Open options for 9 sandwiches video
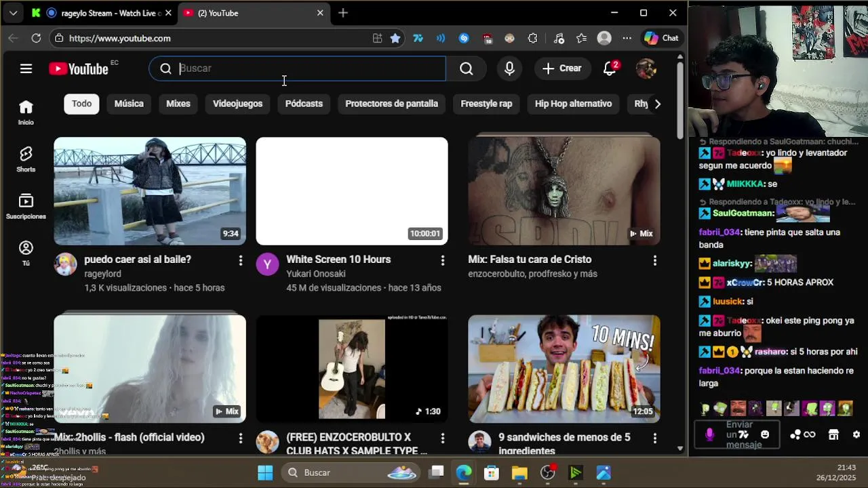The width and height of the screenshot is (868, 488). pyautogui.click(x=654, y=439)
